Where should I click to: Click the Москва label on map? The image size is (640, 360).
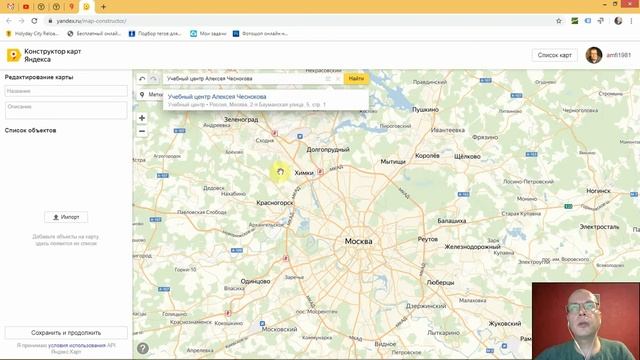click(x=358, y=241)
